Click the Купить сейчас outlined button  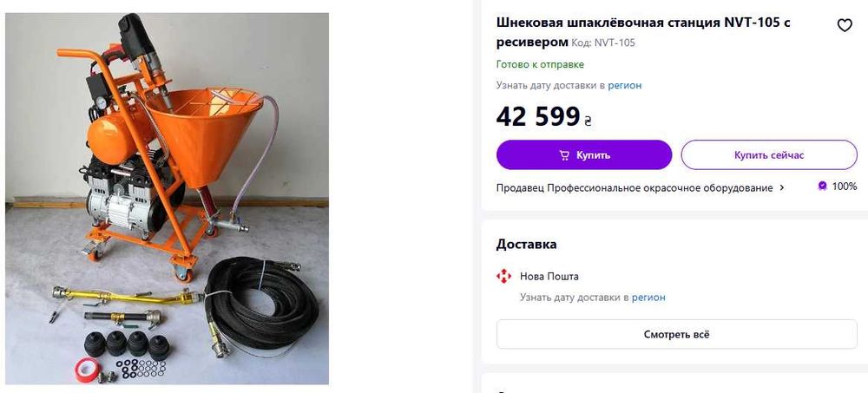(x=769, y=155)
